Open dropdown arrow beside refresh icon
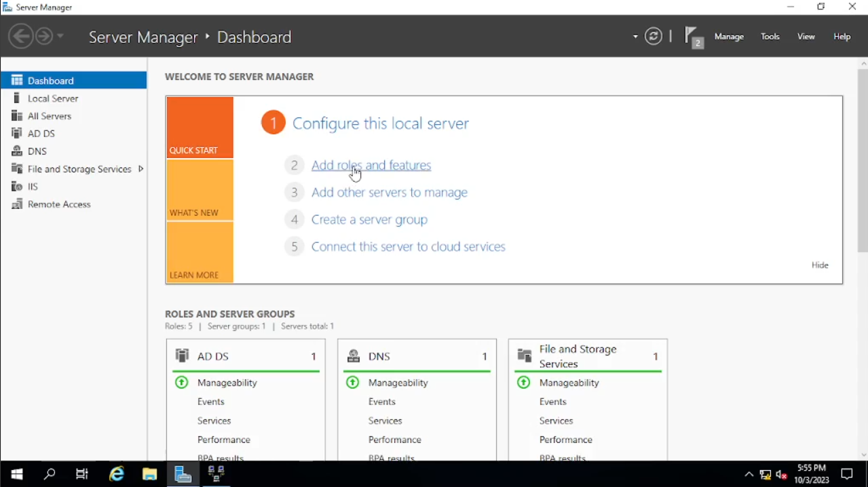The width and height of the screenshot is (868, 487). [635, 37]
